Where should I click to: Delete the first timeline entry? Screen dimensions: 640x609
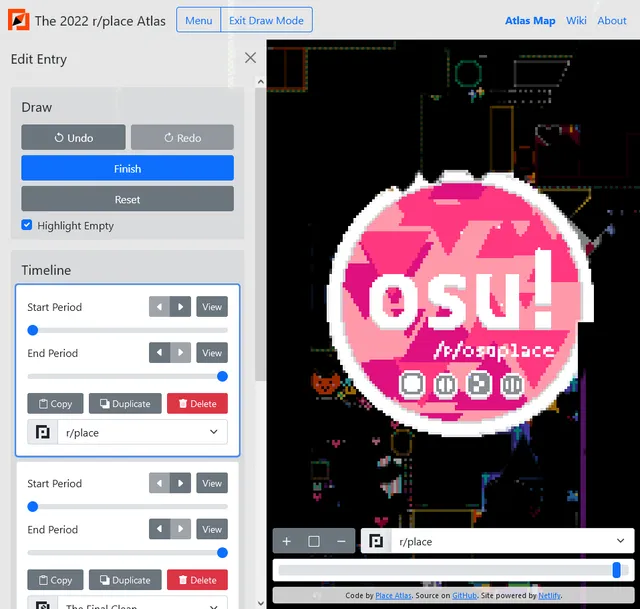197,404
